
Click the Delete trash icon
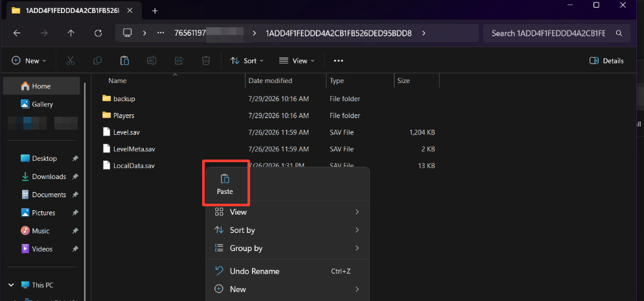(206, 60)
